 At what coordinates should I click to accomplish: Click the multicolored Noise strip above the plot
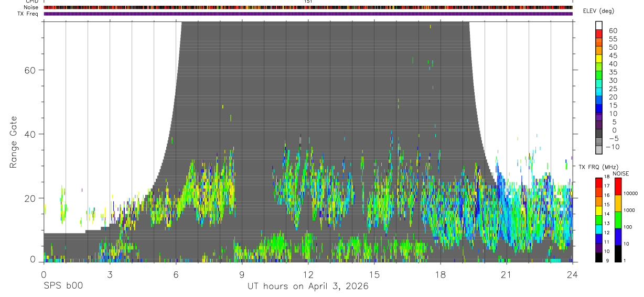click(x=308, y=7)
